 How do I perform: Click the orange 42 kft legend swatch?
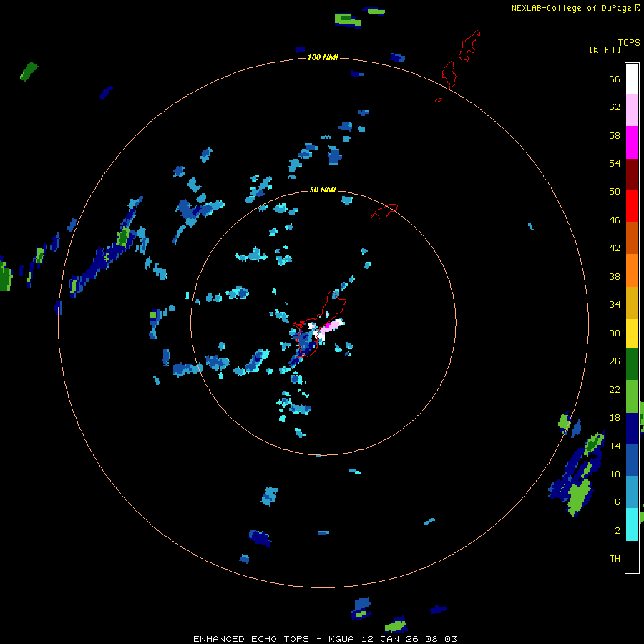click(x=632, y=270)
